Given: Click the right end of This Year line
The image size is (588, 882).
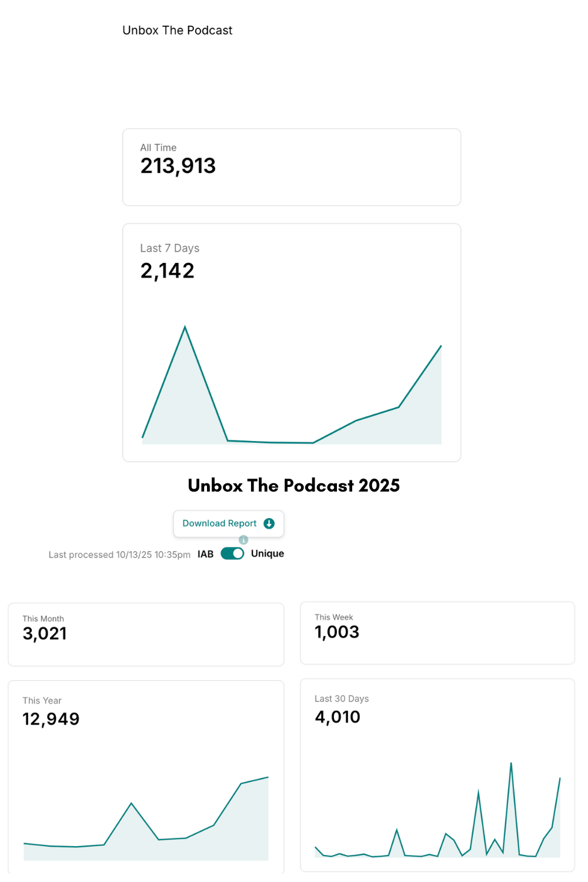Looking at the screenshot, I should tap(268, 777).
